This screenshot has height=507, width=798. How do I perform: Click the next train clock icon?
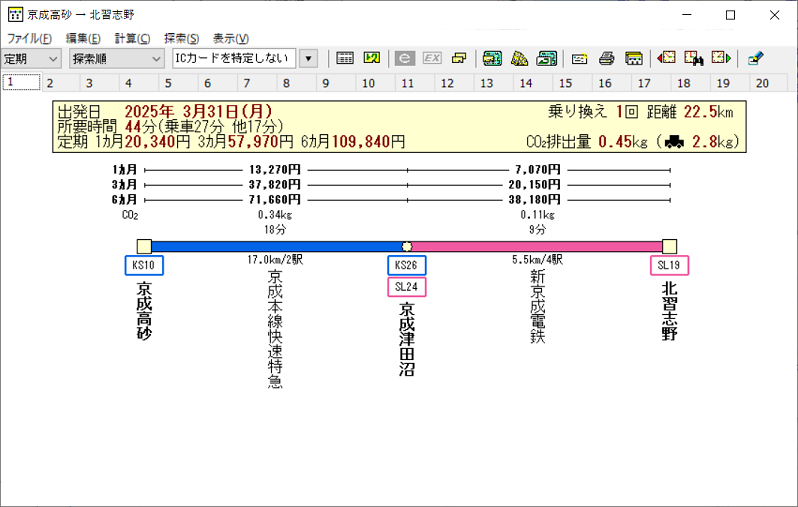click(x=721, y=58)
